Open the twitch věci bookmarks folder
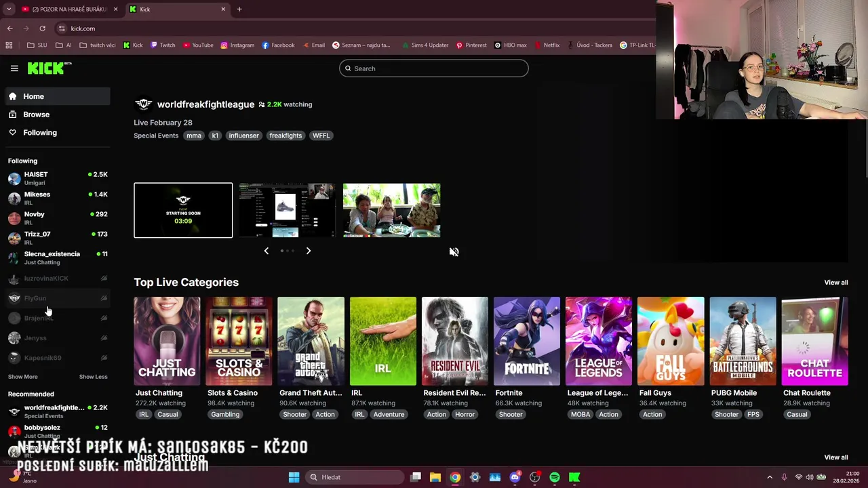Viewport: 868px width, 488px height. pos(98,45)
